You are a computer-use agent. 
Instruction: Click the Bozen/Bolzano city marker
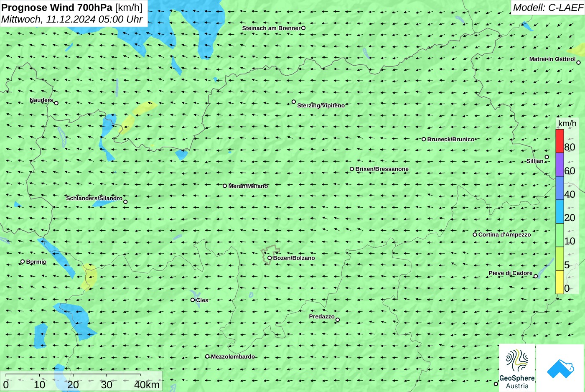[270, 258]
